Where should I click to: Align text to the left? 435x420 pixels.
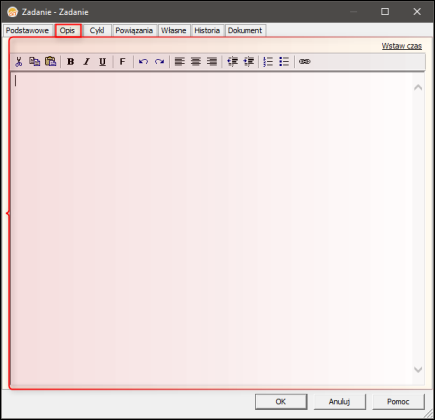180,62
